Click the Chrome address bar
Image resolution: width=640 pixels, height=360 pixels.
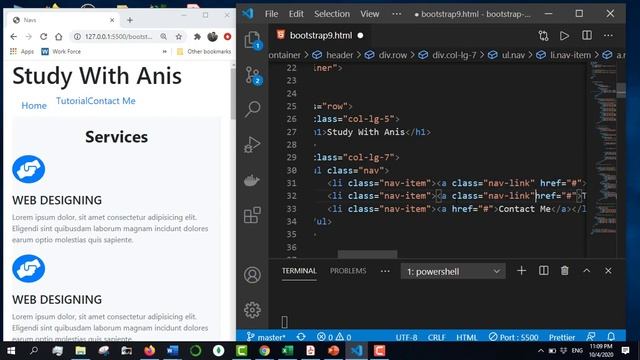tap(118, 37)
